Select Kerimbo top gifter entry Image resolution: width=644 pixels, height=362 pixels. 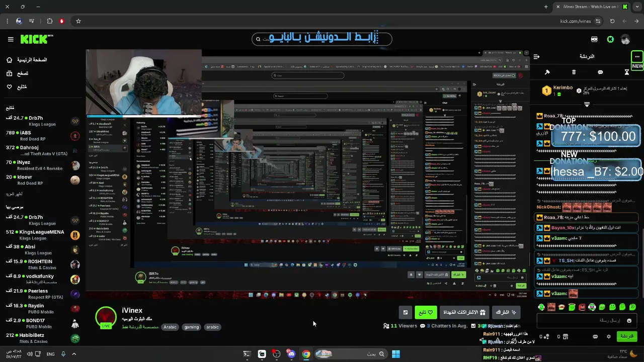coord(557,91)
